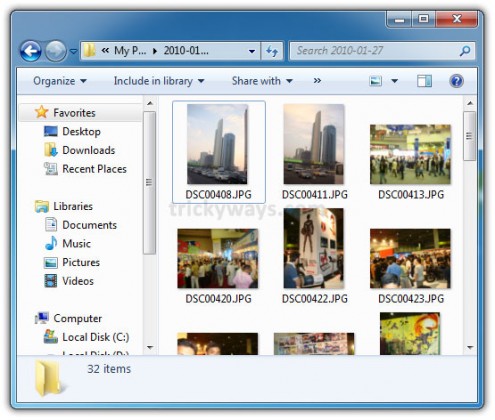Open Downloads under Favorites
495x420 pixels.
point(89,150)
